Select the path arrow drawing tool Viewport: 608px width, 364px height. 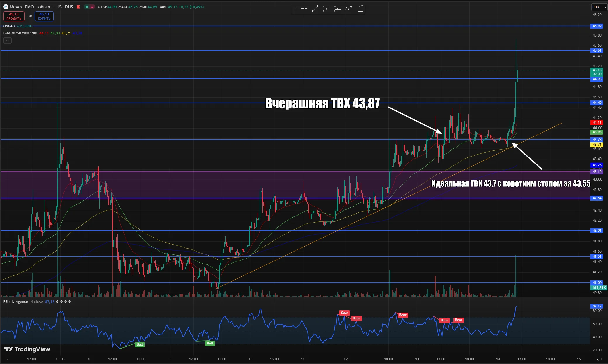pyautogui.click(x=348, y=9)
